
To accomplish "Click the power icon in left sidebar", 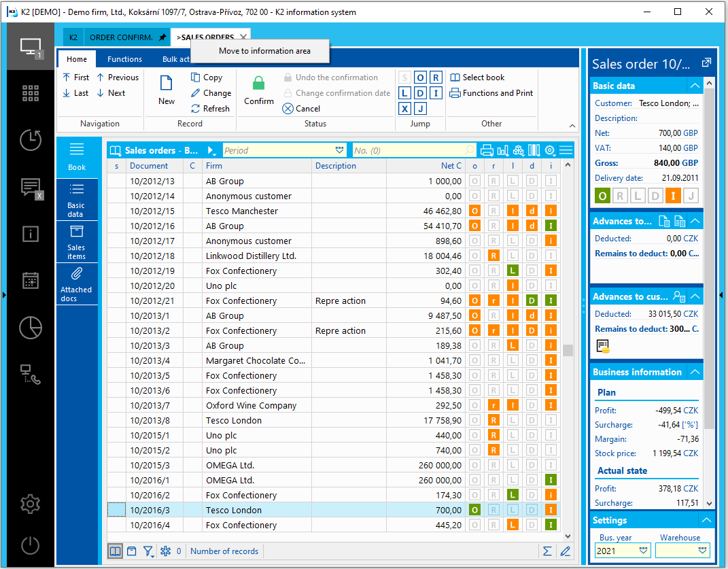I will [30, 545].
